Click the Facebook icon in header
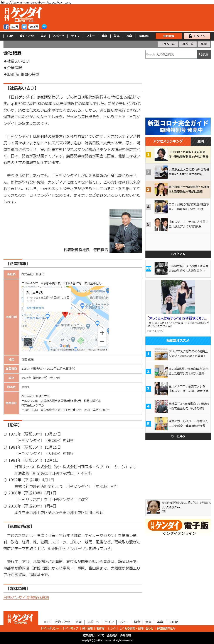This screenshot has height=644, width=214. 6,27
